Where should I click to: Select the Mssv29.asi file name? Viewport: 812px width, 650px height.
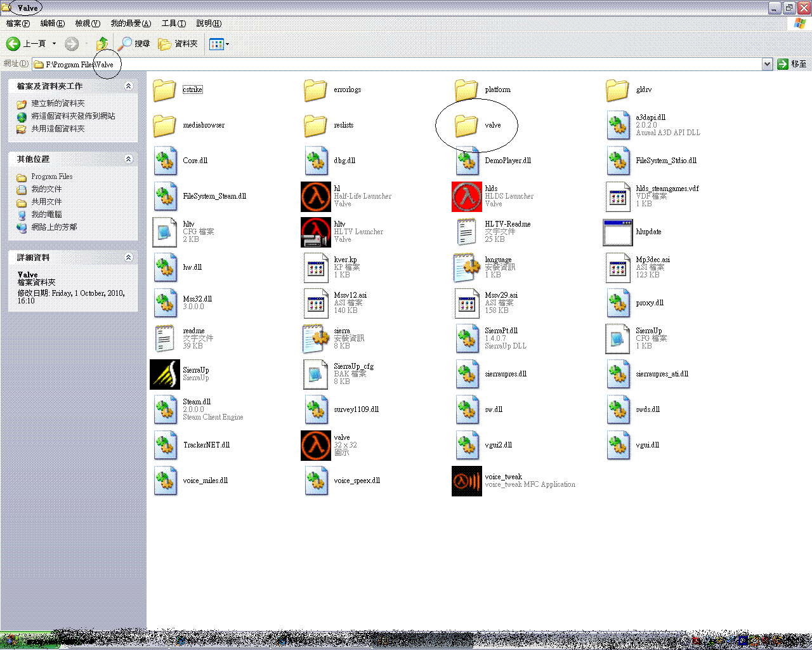click(x=501, y=295)
